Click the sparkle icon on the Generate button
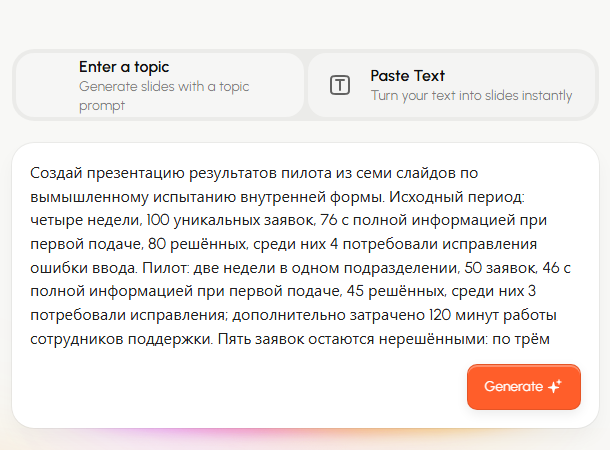This screenshot has height=450, width=610. pos(555,386)
